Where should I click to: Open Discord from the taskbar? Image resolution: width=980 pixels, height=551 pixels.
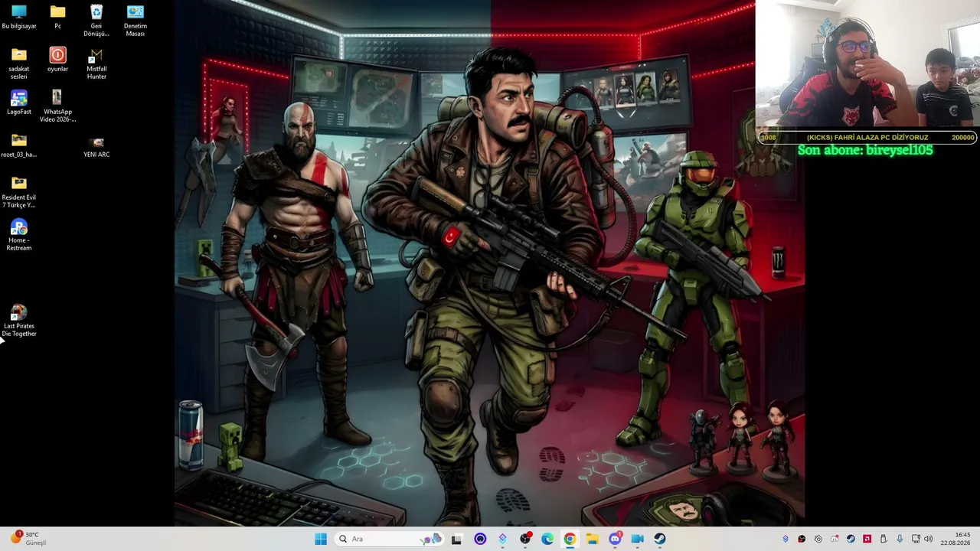615,539
